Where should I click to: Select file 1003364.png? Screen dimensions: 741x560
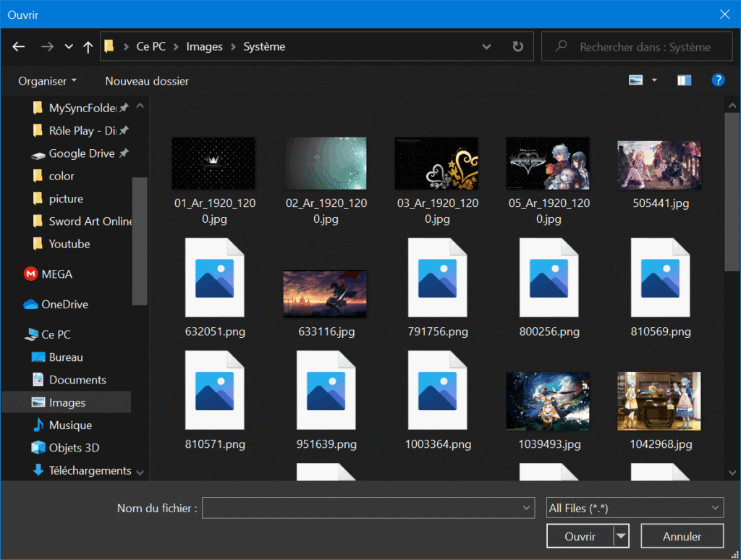pyautogui.click(x=438, y=400)
